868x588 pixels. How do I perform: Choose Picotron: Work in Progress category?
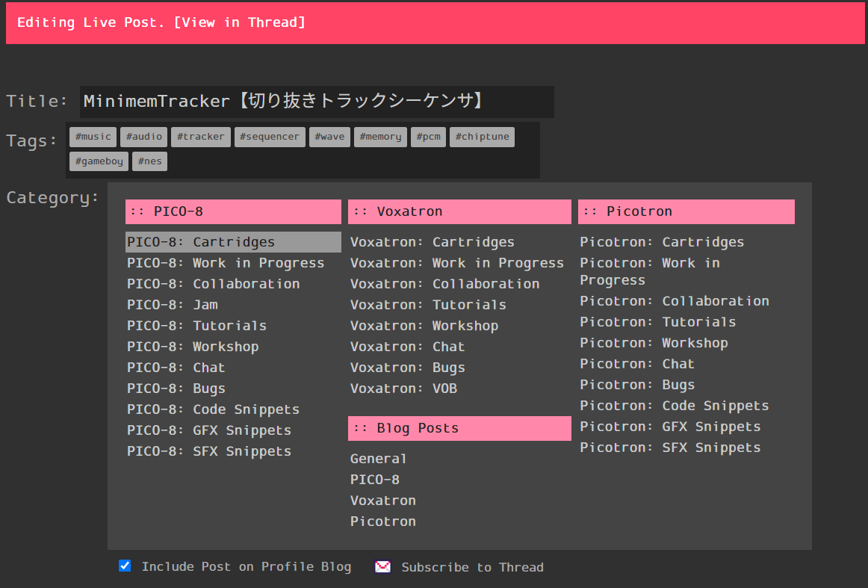click(x=650, y=271)
